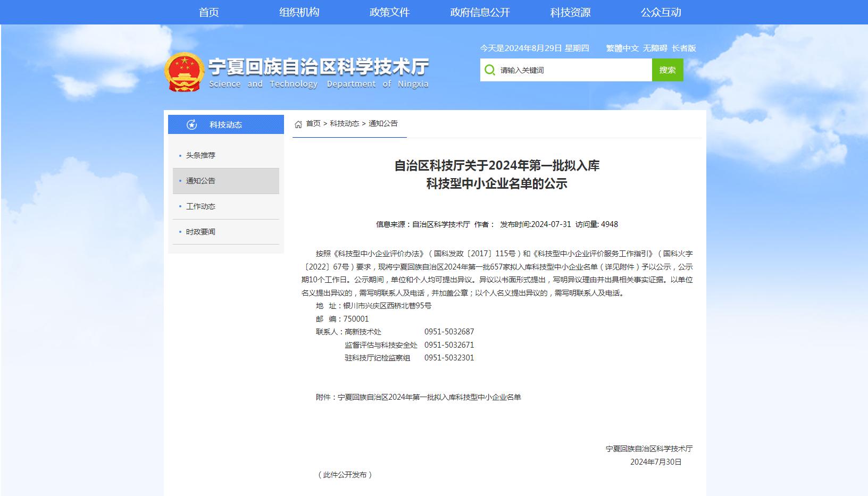Enable 无障碍 accessibility mode
Screen dimensions: 868x496
pyautogui.click(x=655, y=48)
